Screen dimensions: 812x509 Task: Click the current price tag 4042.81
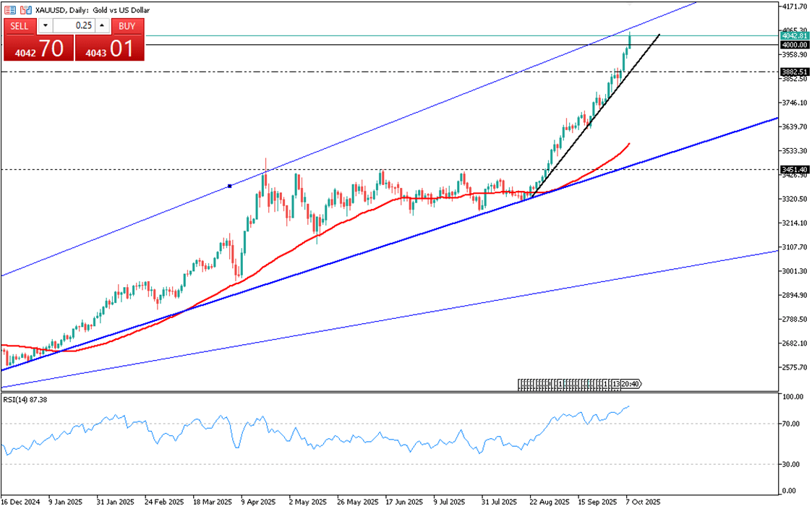[x=794, y=35]
